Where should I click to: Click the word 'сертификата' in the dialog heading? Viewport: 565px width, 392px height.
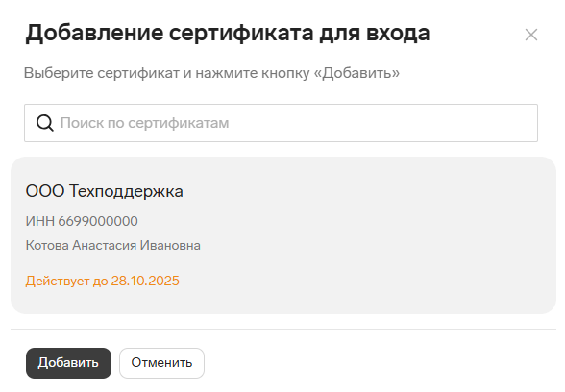click(x=241, y=33)
